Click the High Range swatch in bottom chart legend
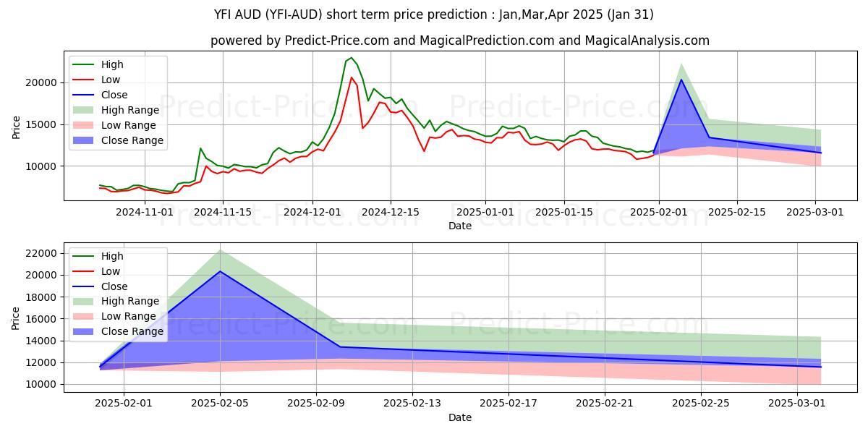 coord(85,301)
